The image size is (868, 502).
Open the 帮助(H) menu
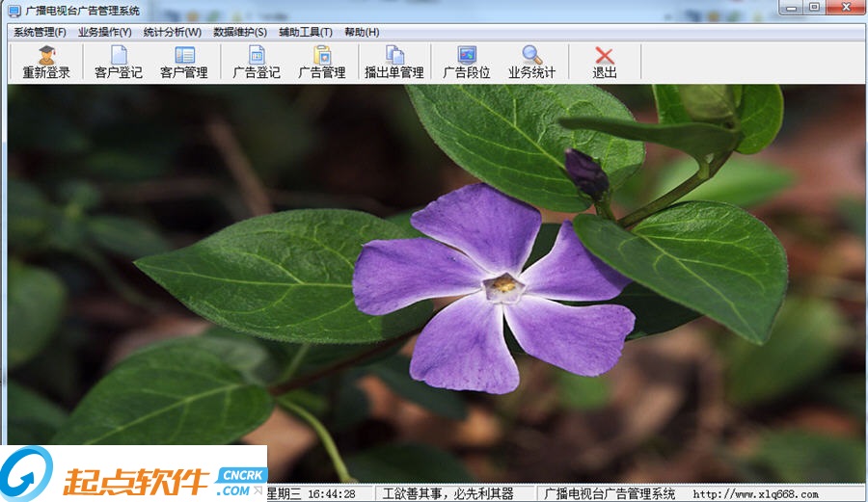coord(362,32)
